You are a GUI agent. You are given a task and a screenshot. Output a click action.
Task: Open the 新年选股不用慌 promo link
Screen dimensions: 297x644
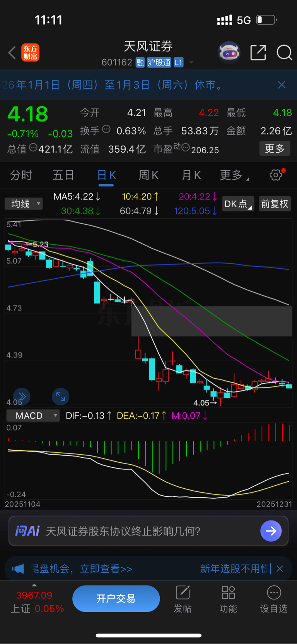pos(235,568)
